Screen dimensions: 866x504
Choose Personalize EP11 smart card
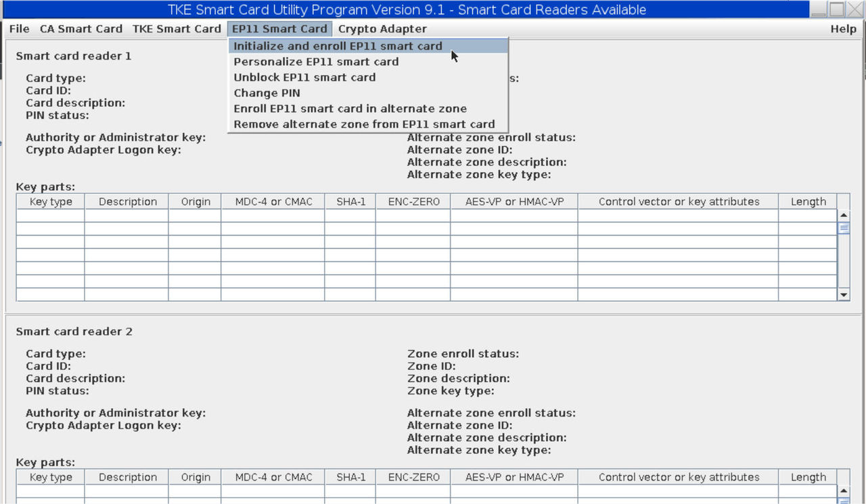[368, 62]
